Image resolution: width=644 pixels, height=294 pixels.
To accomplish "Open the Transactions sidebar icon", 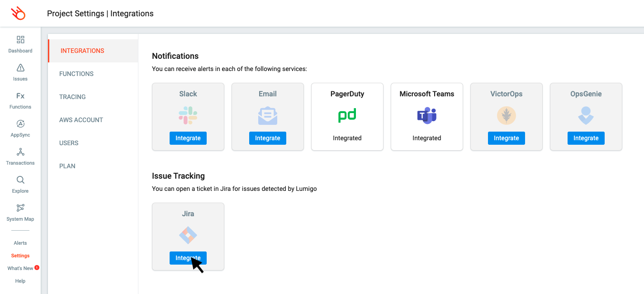I will tap(20, 152).
